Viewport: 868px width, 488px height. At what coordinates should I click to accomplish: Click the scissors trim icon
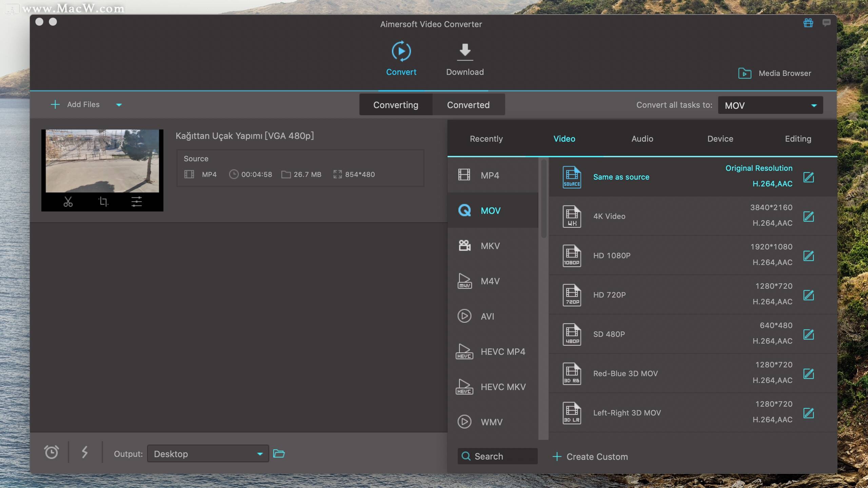(x=68, y=202)
